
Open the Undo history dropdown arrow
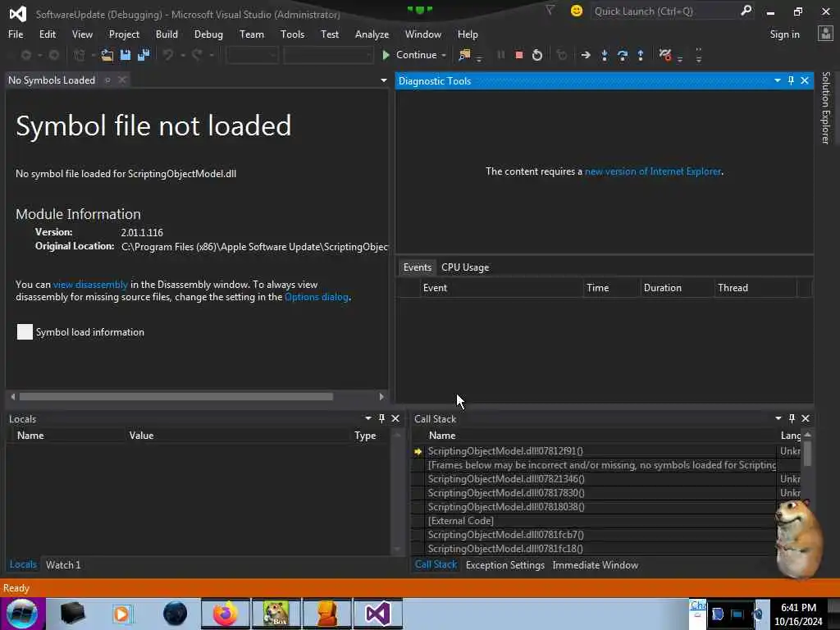tap(183, 55)
